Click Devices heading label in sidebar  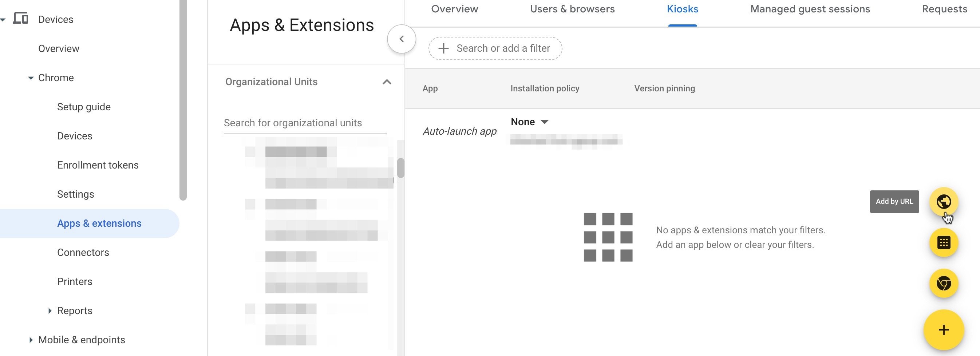(56, 20)
